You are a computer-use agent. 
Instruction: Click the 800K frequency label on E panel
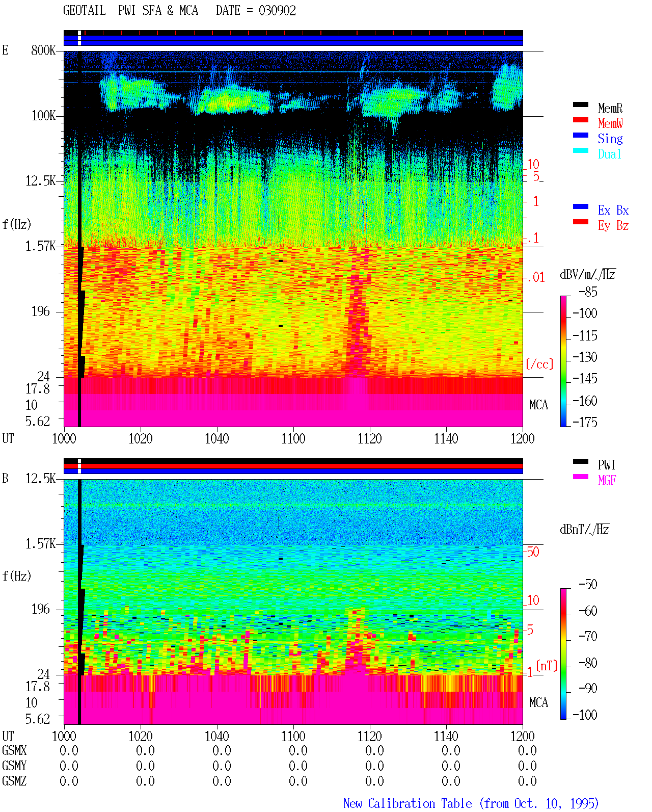[43, 50]
